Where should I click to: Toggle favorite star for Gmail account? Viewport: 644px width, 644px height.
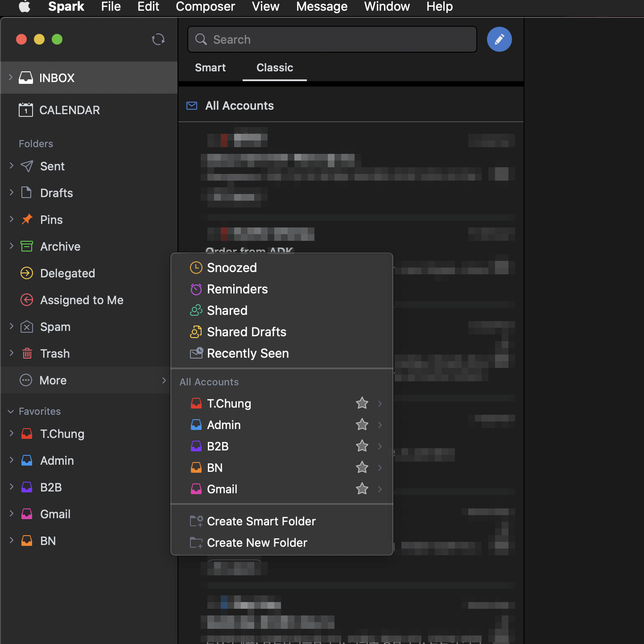tap(362, 489)
